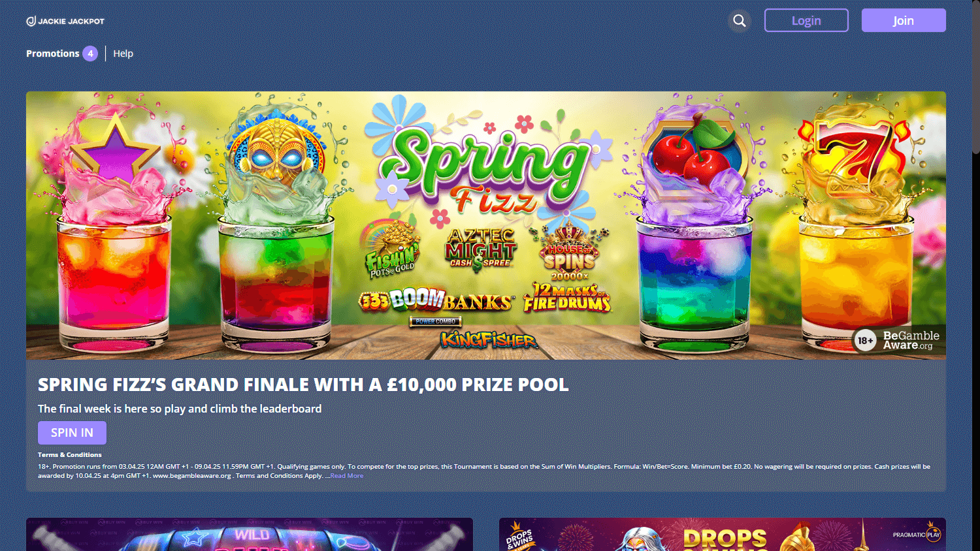Click the House of Spins game logo

point(570,253)
